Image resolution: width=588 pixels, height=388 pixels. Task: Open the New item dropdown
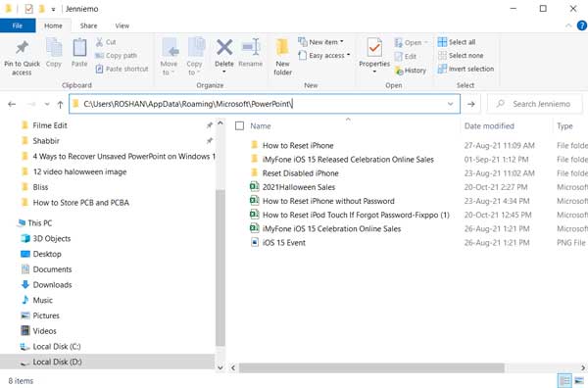321,42
